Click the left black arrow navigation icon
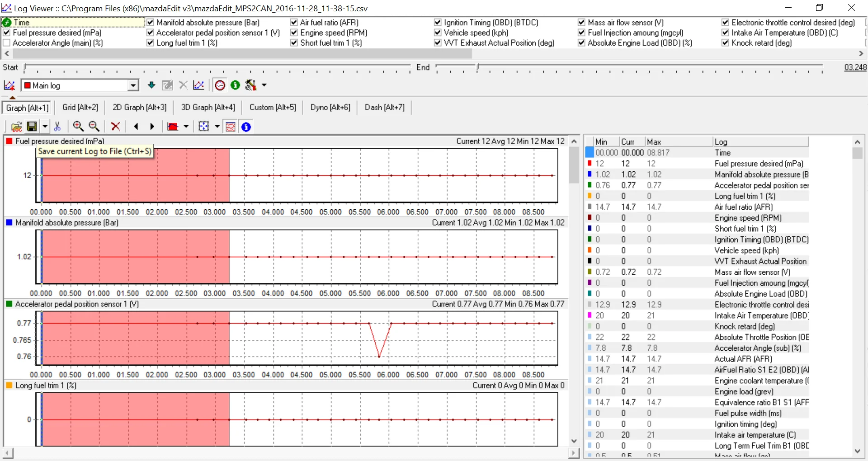Viewport: 868px width, 461px height. [136, 127]
